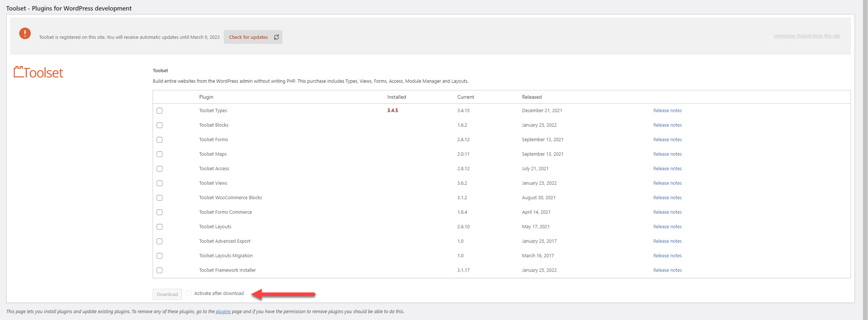Click the refresh icon beside Check for updates
This screenshot has height=320, width=868.
point(276,37)
